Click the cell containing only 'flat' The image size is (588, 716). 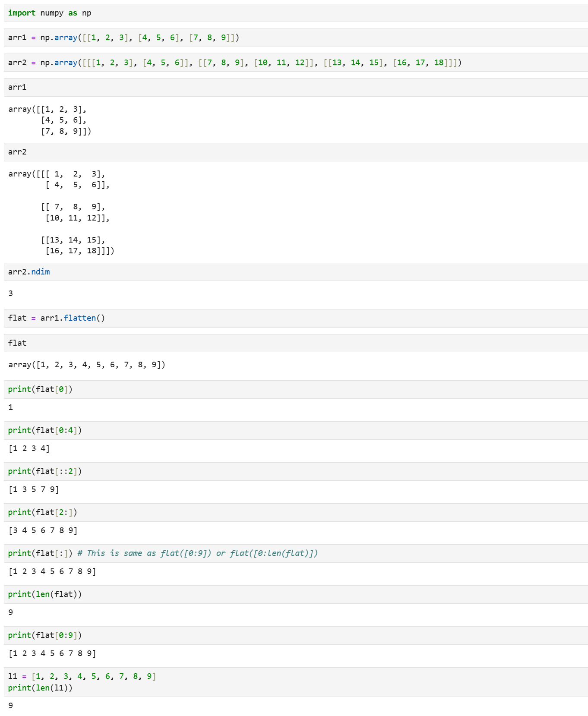coord(17,343)
